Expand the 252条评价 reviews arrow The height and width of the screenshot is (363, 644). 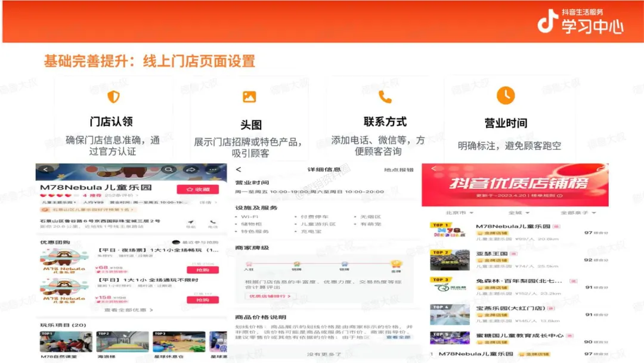[x=122, y=196]
